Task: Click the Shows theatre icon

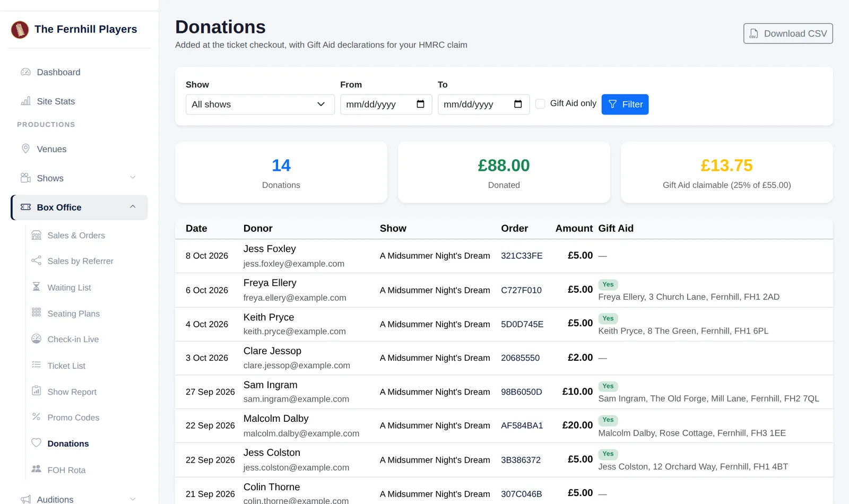Action: [x=25, y=178]
